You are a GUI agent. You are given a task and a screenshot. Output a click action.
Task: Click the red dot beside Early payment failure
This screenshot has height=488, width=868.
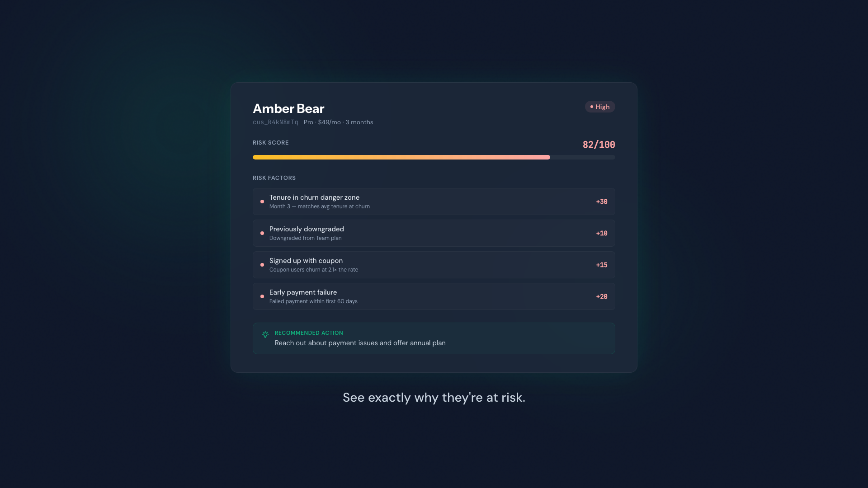tap(262, 296)
